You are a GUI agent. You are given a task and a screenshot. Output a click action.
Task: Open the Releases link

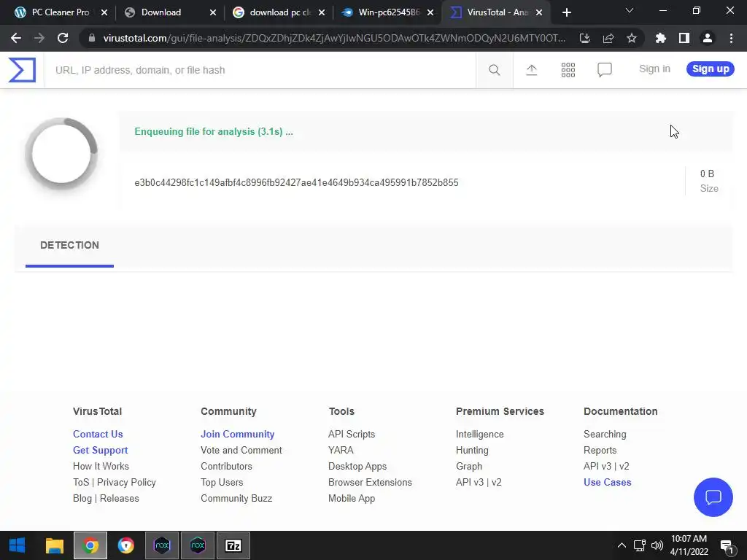119,498
